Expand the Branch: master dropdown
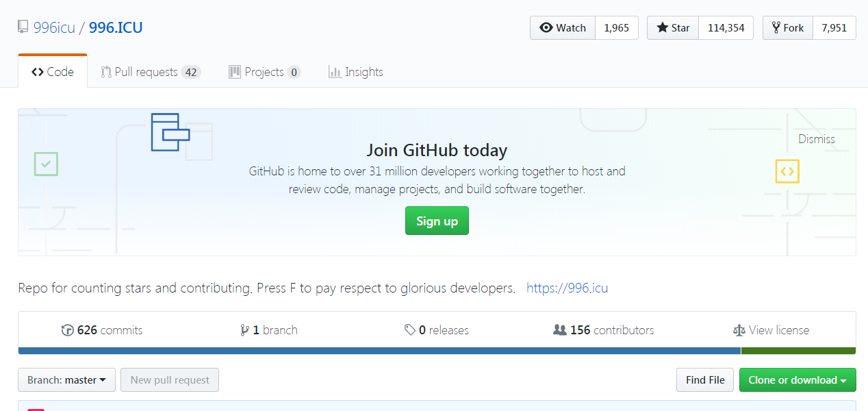Screen dimensions: 868x411 tap(66, 380)
